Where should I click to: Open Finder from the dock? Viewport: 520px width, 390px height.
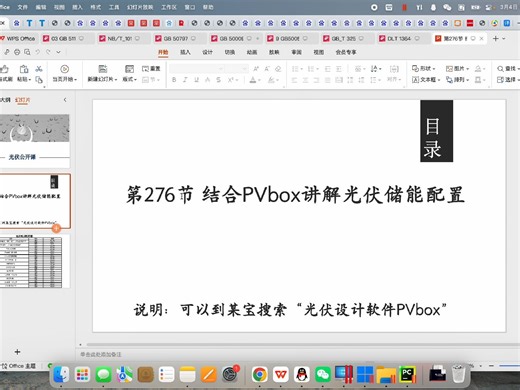tap(61, 374)
